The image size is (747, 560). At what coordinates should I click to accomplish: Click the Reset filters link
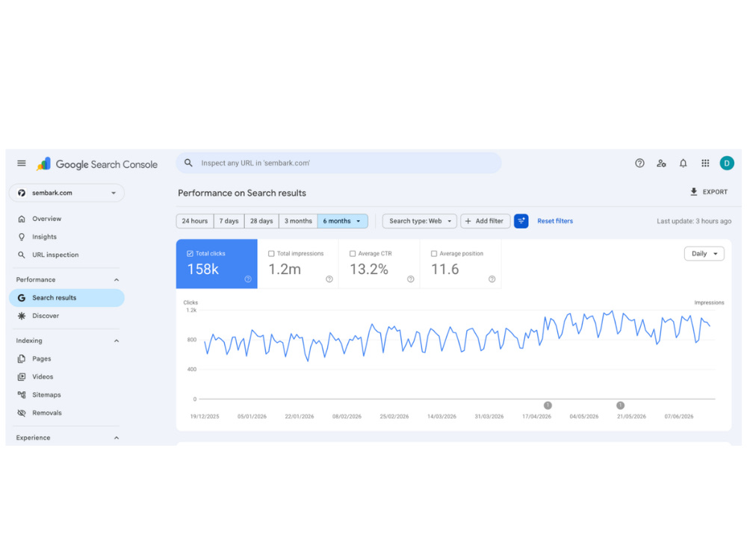click(x=555, y=221)
